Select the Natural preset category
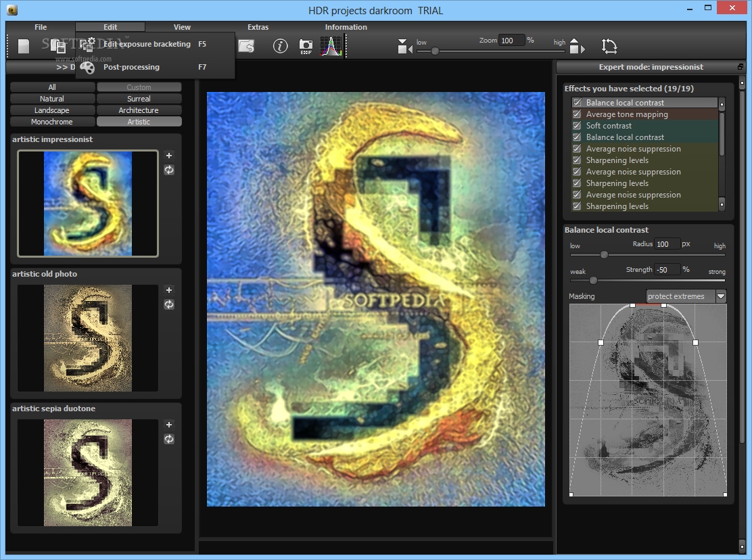Viewport: 752px width, 560px height. pyautogui.click(x=52, y=99)
